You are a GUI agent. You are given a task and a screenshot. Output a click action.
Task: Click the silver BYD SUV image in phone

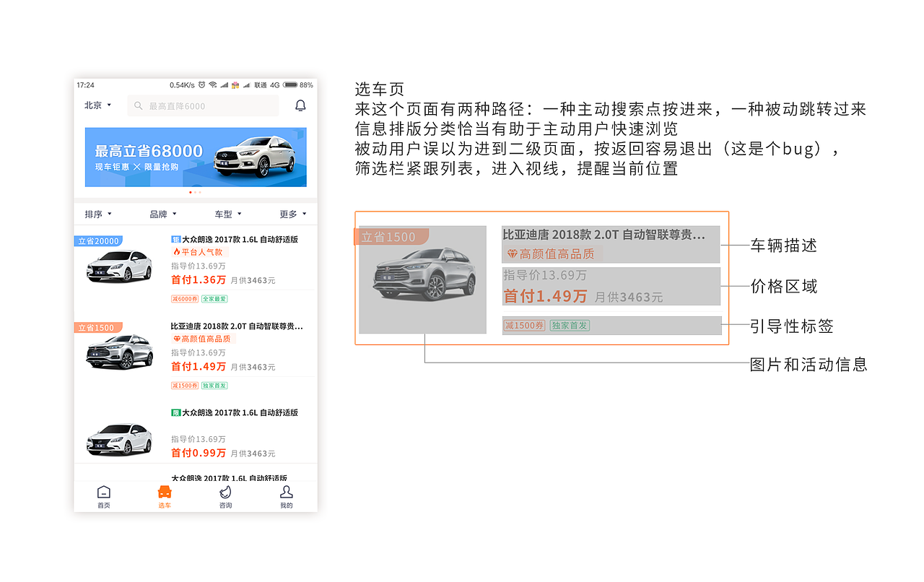120,353
